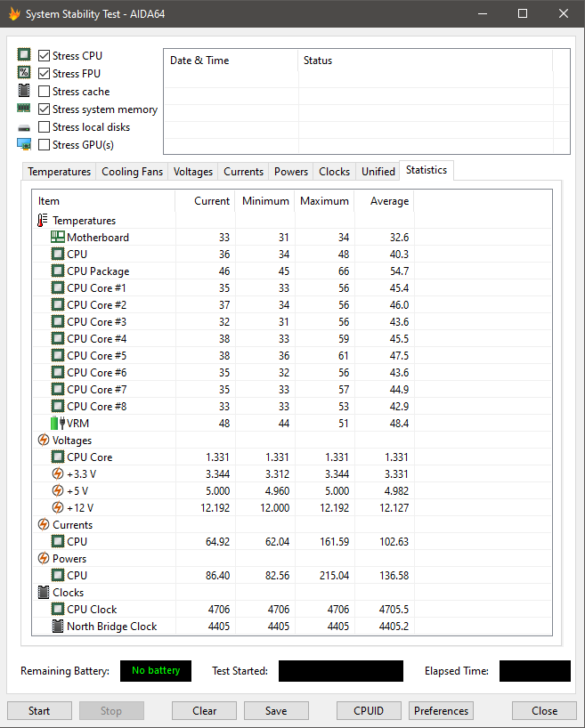This screenshot has height=728, width=585.
Task: Click the Temperatures thermometer icon in list
Action: 43,221
